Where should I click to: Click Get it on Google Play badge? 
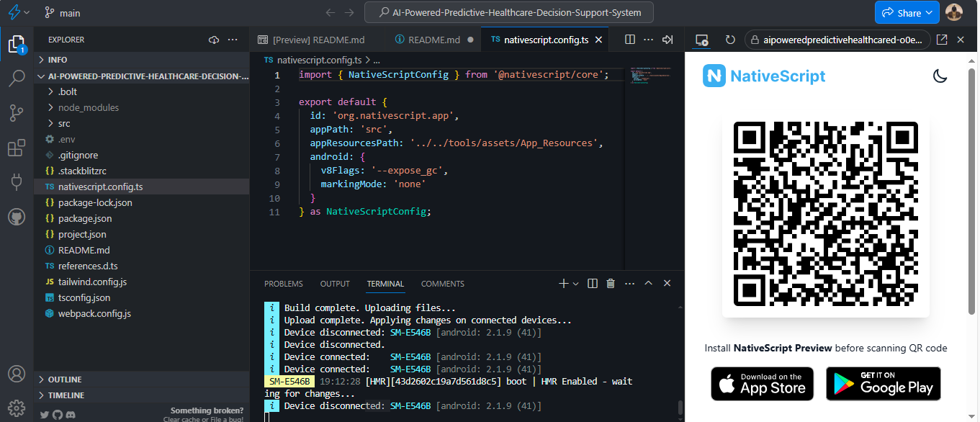click(884, 384)
